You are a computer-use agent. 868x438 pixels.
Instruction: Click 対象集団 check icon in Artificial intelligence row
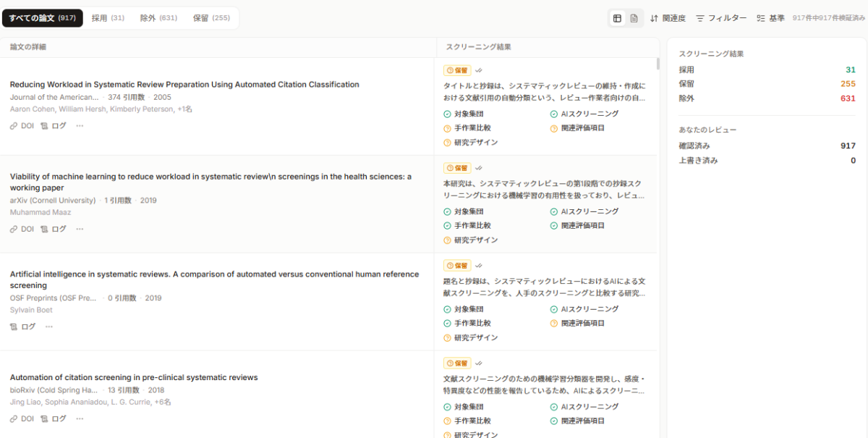(447, 309)
